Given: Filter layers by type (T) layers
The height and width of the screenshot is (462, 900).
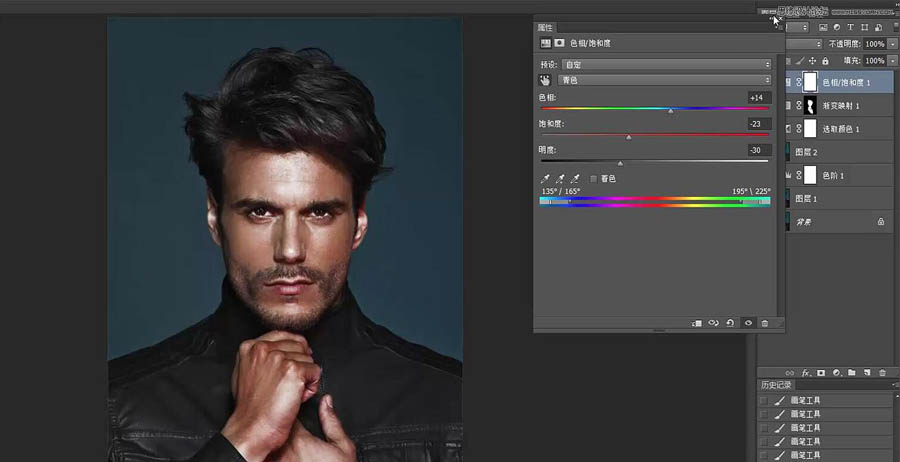Looking at the screenshot, I should tap(851, 27).
